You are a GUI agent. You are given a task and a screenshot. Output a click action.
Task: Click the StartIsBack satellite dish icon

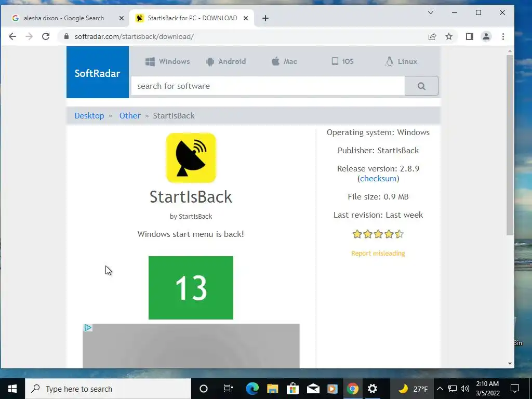tap(191, 158)
